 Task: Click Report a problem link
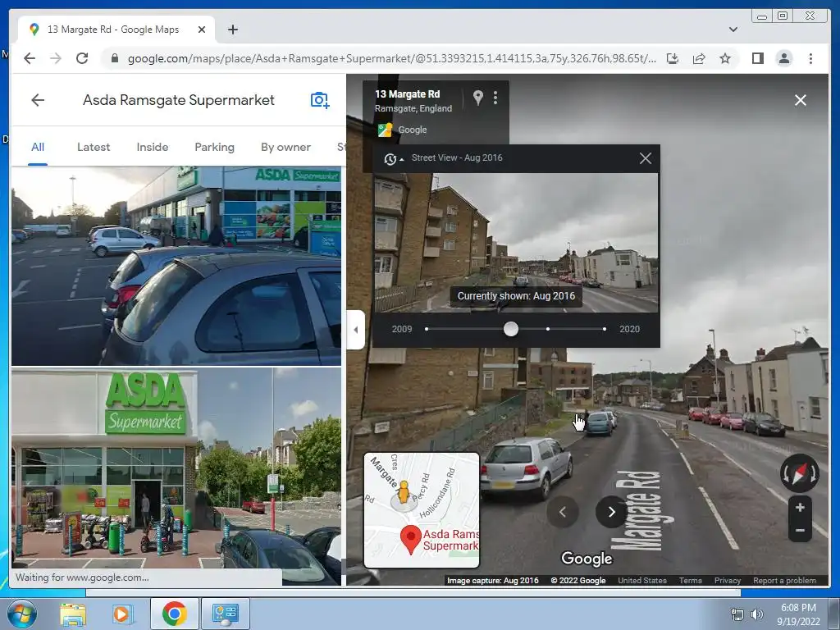click(x=785, y=580)
